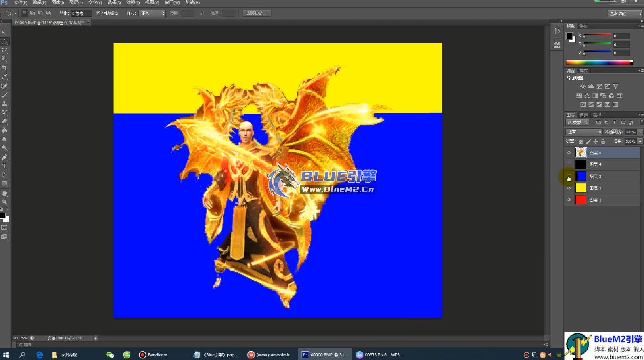Select the Pen tool
The image size is (644, 360).
4,157
